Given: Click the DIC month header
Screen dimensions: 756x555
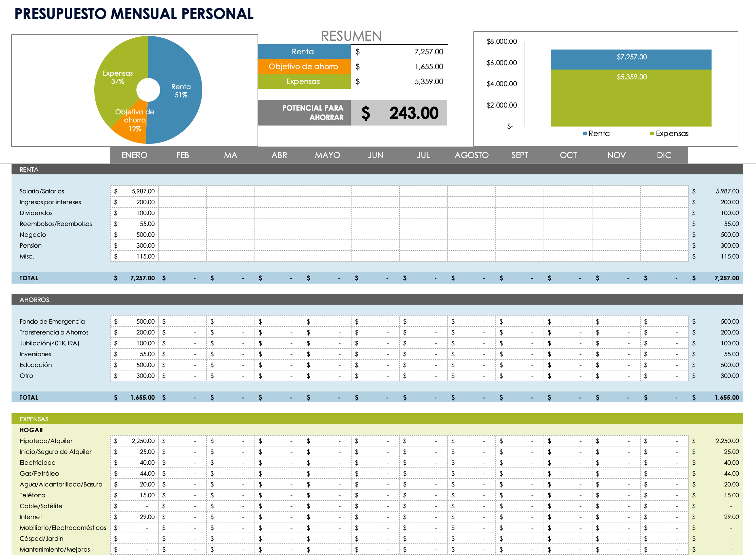Looking at the screenshot, I should click(x=664, y=155).
